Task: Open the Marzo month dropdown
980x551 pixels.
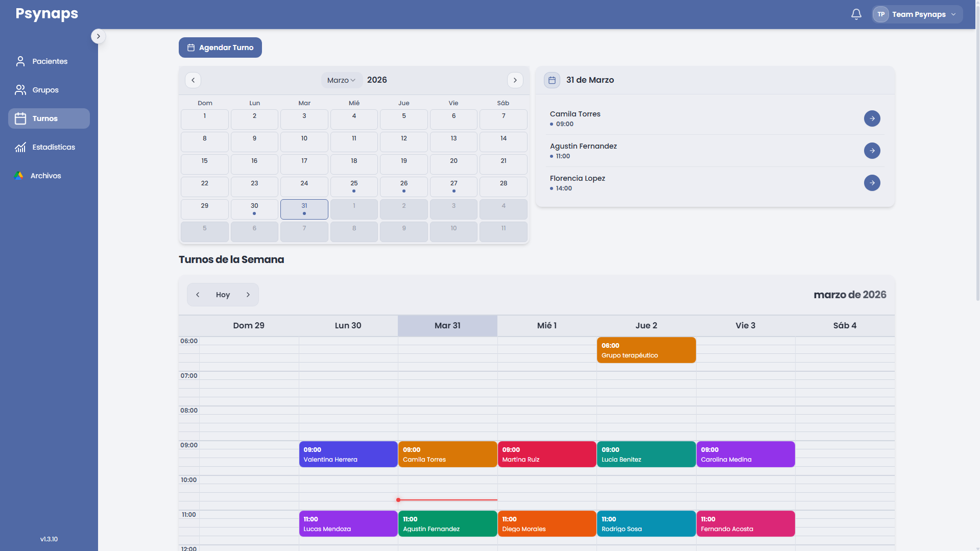Action: (x=342, y=80)
